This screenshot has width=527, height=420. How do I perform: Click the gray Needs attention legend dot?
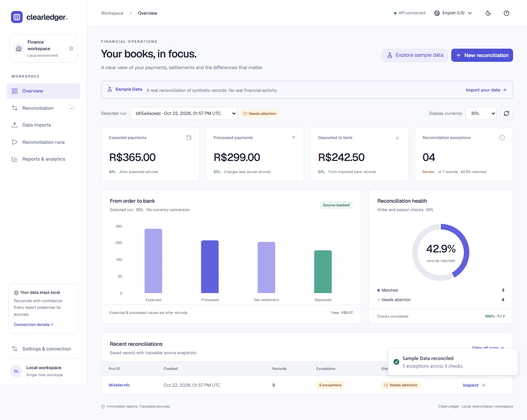pos(378,300)
